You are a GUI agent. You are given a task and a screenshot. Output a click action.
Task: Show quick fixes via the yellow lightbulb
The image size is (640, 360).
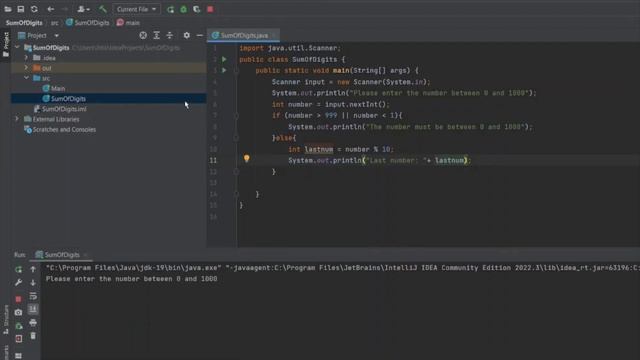[247, 158]
